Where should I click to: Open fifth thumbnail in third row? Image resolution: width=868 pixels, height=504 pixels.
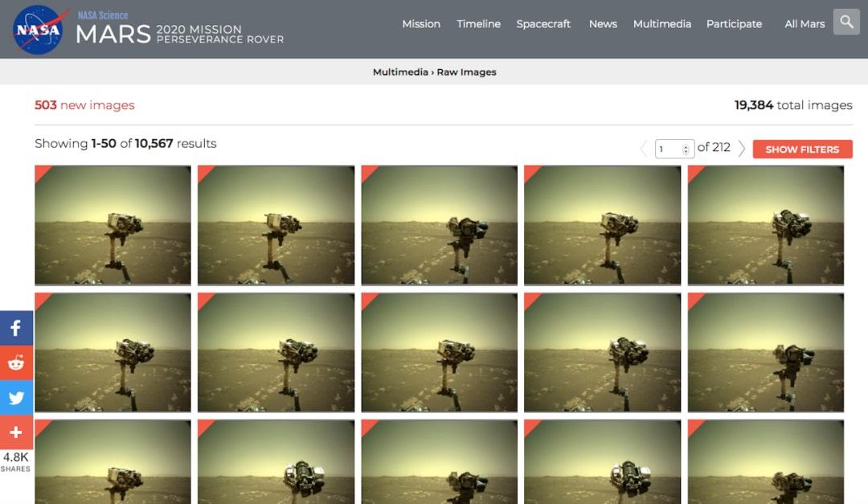click(766, 462)
